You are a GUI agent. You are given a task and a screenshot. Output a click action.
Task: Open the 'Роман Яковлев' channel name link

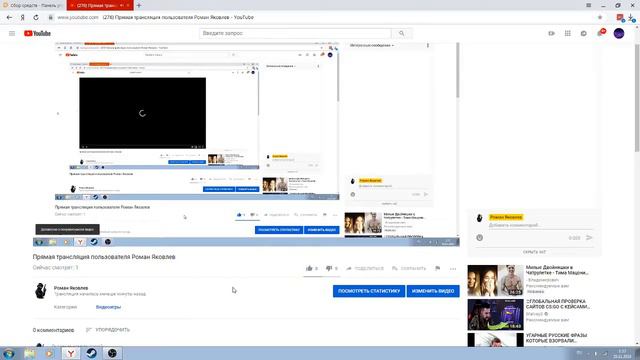(71, 288)
